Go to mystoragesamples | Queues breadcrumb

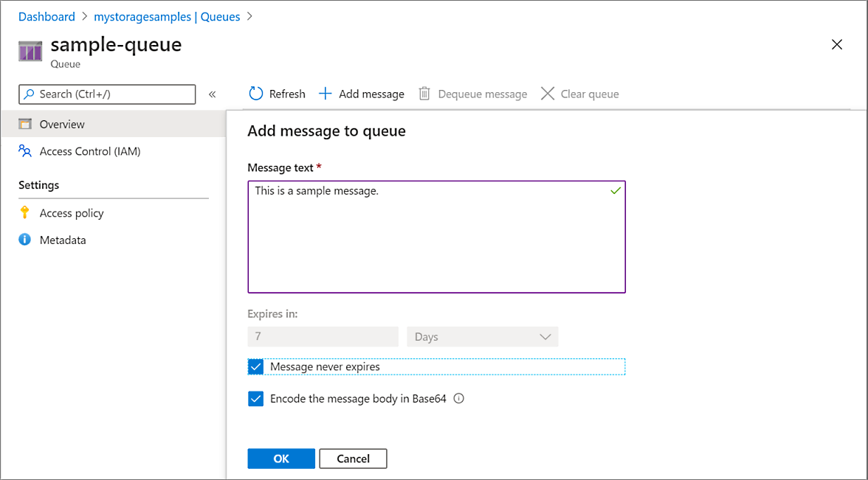click(167, 16)
